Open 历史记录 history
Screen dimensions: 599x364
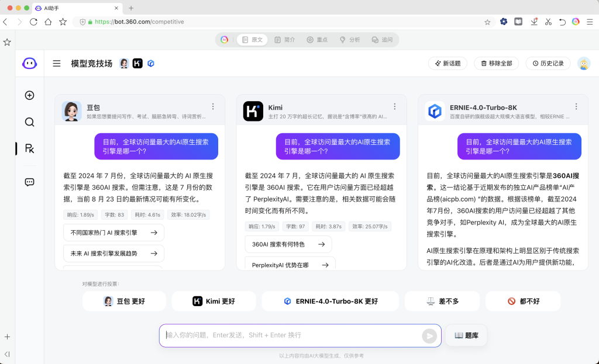coord(548,63)
